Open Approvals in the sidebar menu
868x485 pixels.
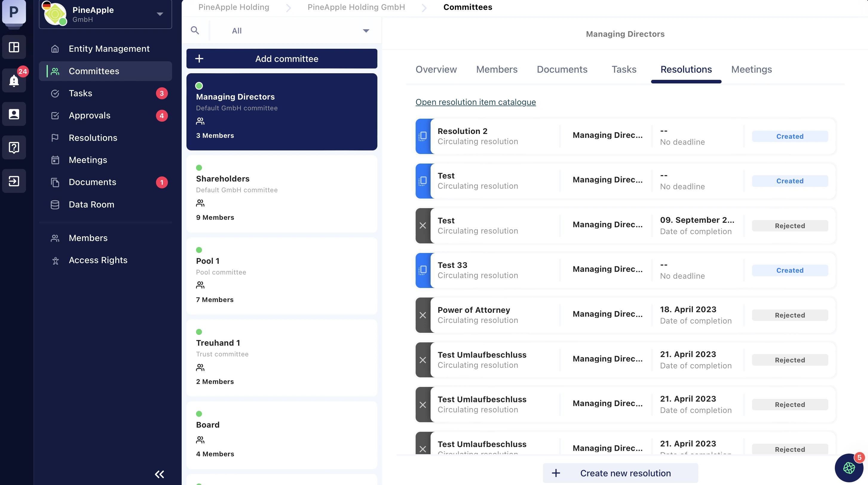(90, 115)
